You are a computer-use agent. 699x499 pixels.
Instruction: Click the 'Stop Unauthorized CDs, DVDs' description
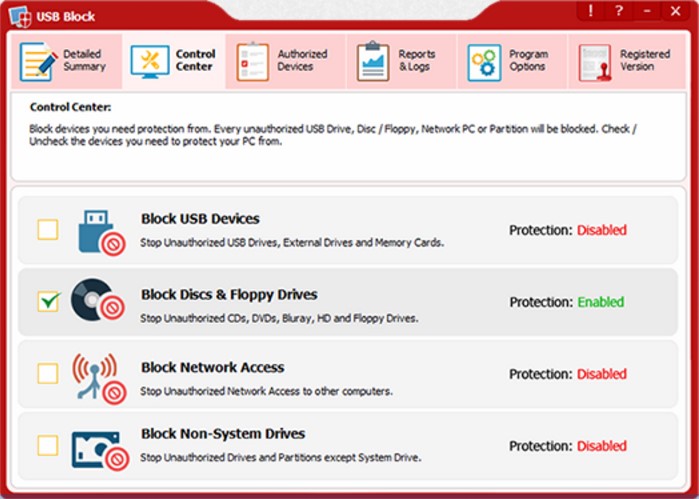click(279, 318)
